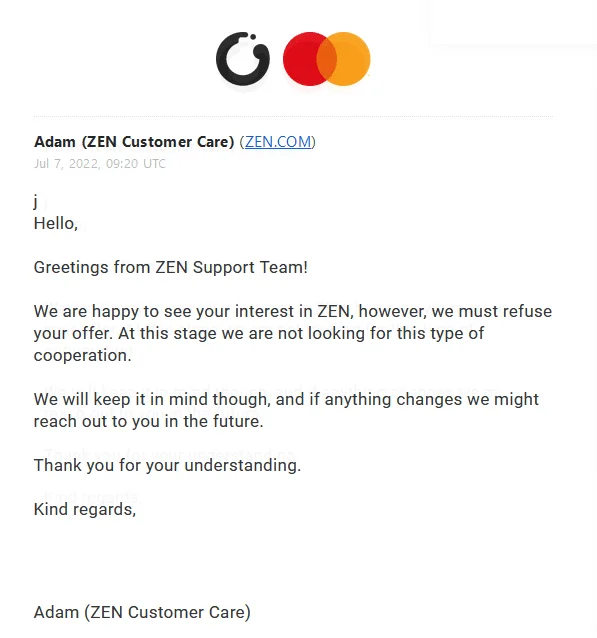Click the word cooperation.
This screenshot has height=638, width=597.
coord(83,355)
